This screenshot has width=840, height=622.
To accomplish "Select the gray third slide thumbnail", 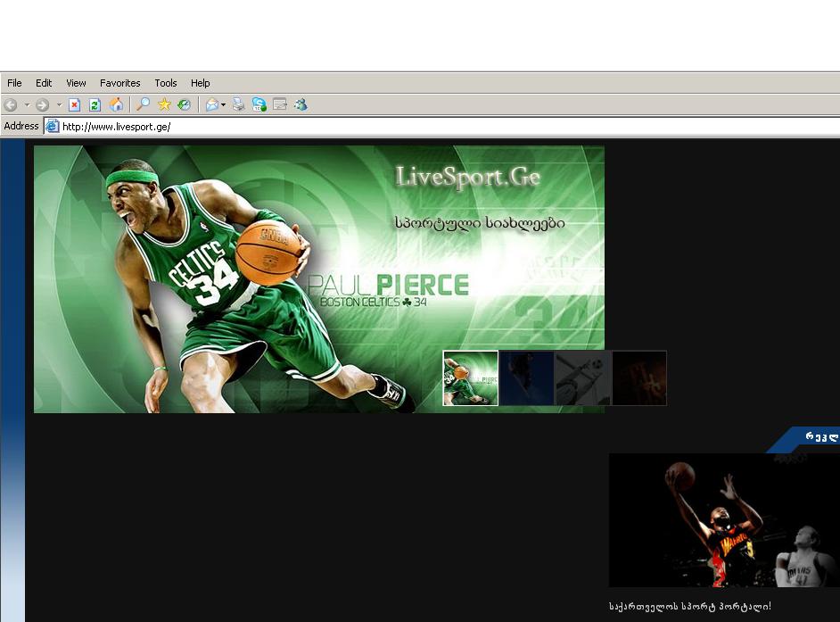I will 583,378.
